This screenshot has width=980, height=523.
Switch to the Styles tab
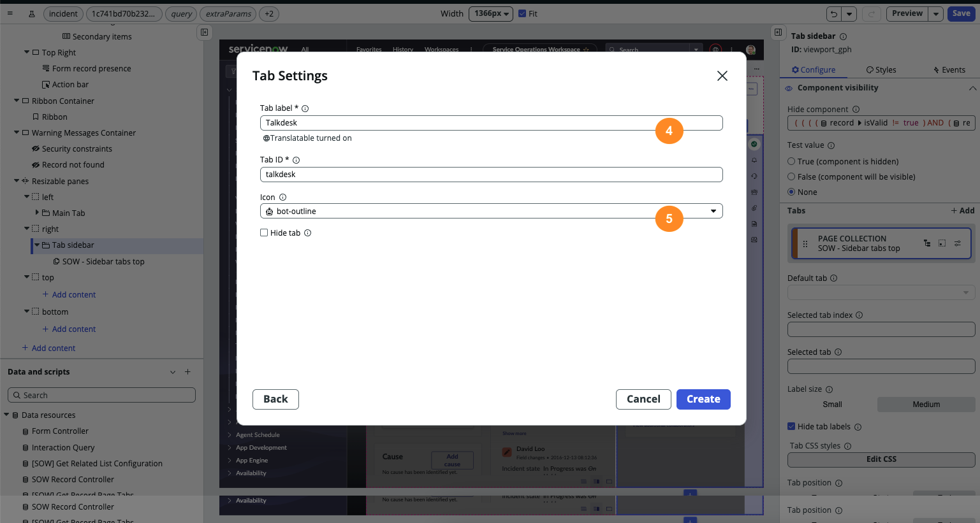(881, 70)
